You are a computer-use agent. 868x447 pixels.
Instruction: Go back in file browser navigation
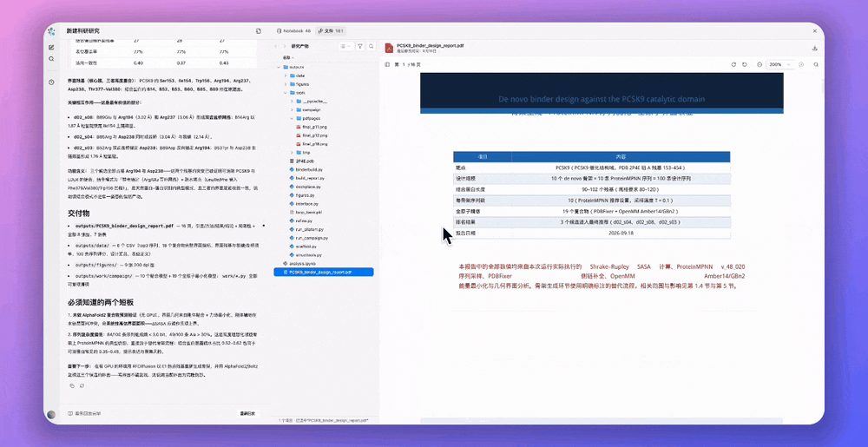click(277, 47)
